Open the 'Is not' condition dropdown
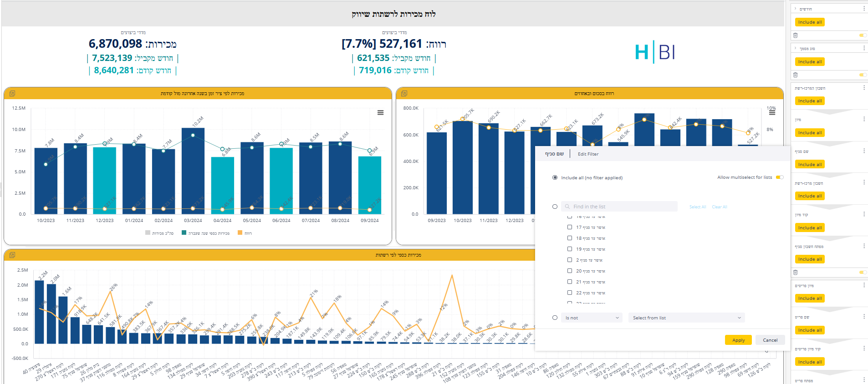868x384 pixels. pyautogui.click(x=592, y=318)
